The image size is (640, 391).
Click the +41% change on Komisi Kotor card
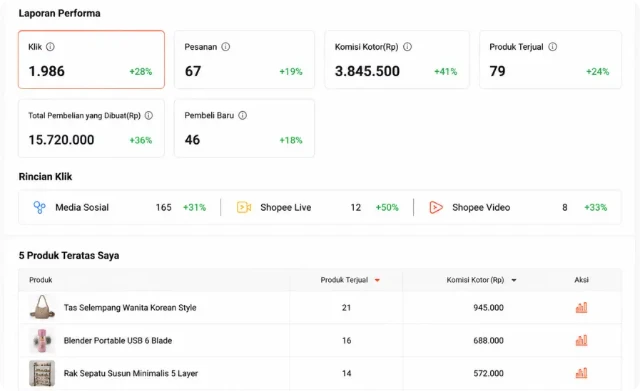coord(445,71)
